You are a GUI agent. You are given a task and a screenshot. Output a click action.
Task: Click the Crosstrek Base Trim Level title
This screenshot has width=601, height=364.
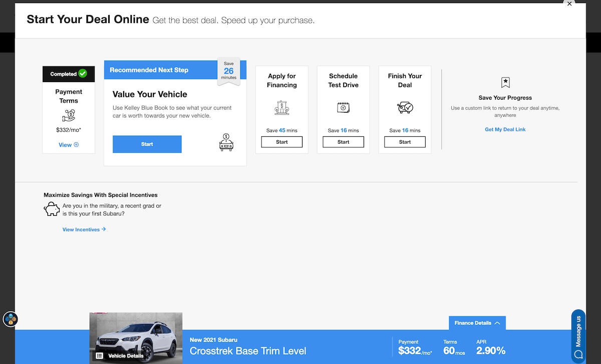(248, 351)
